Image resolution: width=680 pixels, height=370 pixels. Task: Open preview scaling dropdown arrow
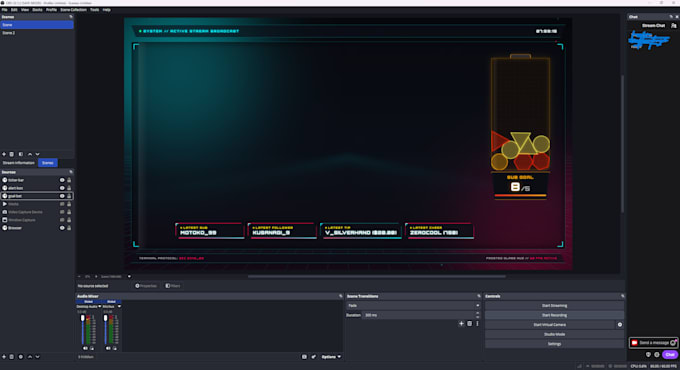[x=129, y=276]
